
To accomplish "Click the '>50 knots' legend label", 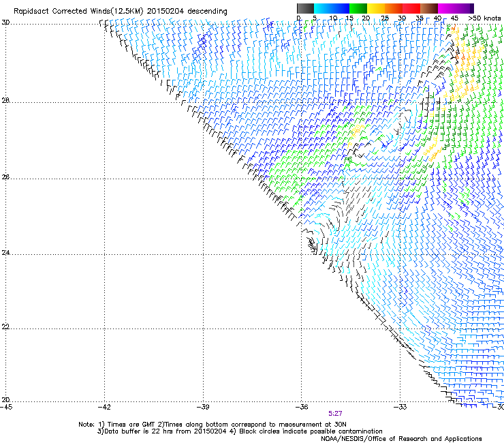I will tap(484, 18).
